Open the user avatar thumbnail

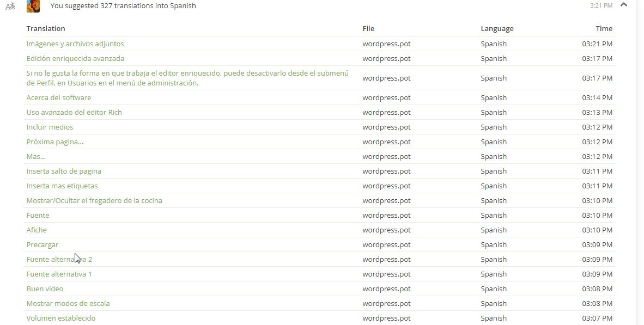[33, 6]
